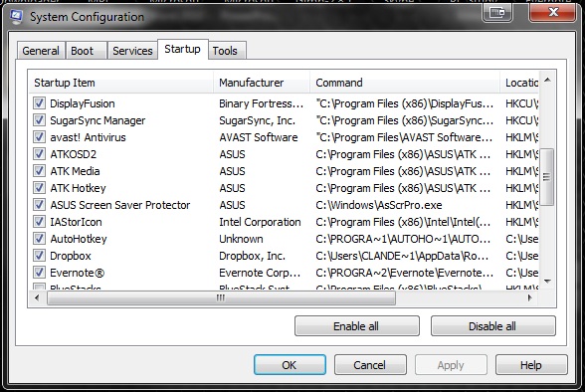This screenshot has width=585, height=392.
Task: Click the C:\PROGRA~1\AUTOHO~1 command cell
Action: tap(403, 239)
